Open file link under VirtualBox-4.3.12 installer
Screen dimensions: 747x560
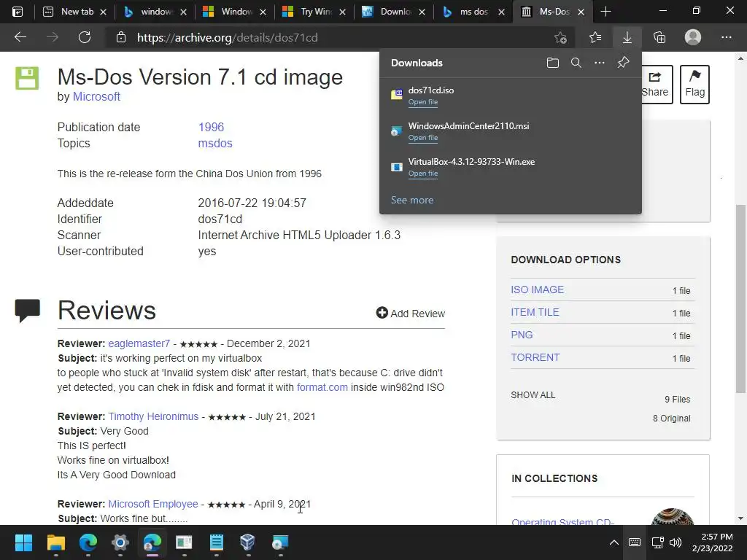pyautogui.click(x=422, y=174)
